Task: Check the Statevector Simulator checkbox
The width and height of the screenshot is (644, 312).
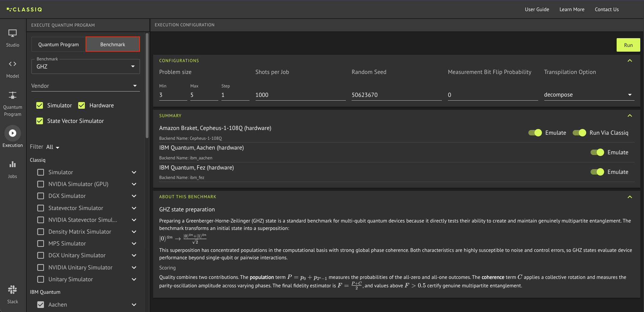Action: pos(41,208)
